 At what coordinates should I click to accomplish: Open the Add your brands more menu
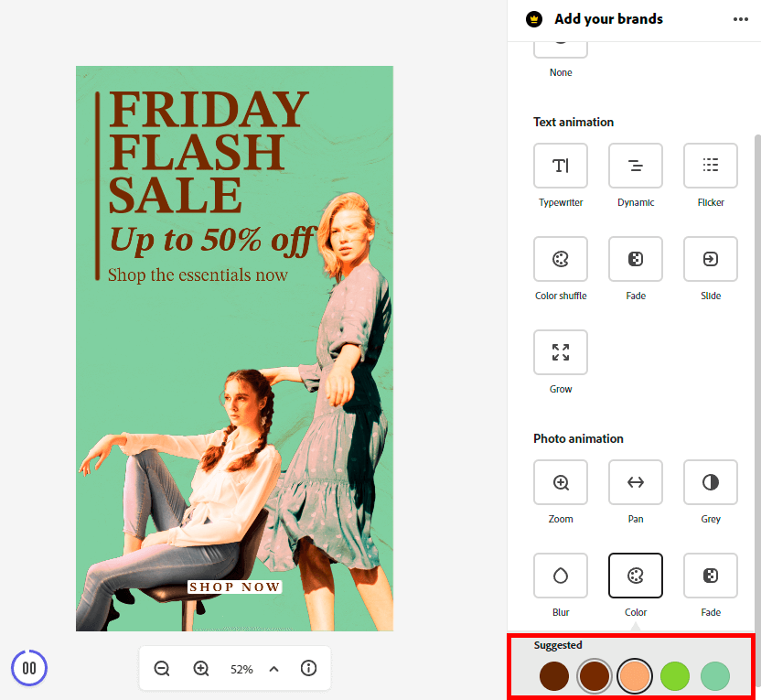click(740, 19)
